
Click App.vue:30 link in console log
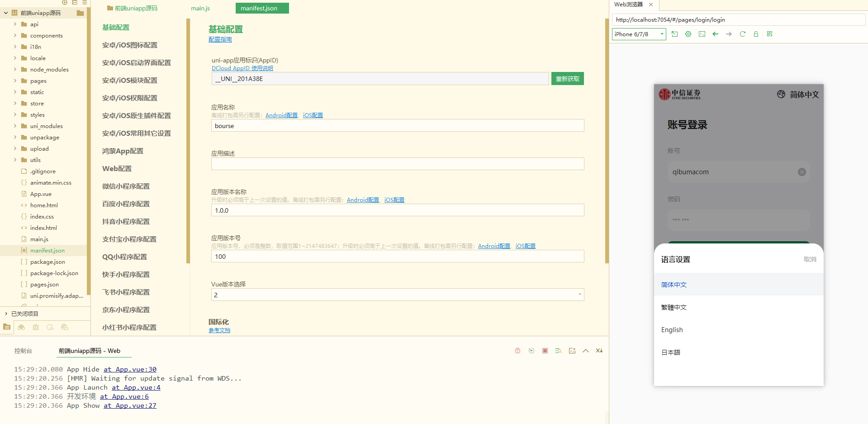[x=130, y=369]
